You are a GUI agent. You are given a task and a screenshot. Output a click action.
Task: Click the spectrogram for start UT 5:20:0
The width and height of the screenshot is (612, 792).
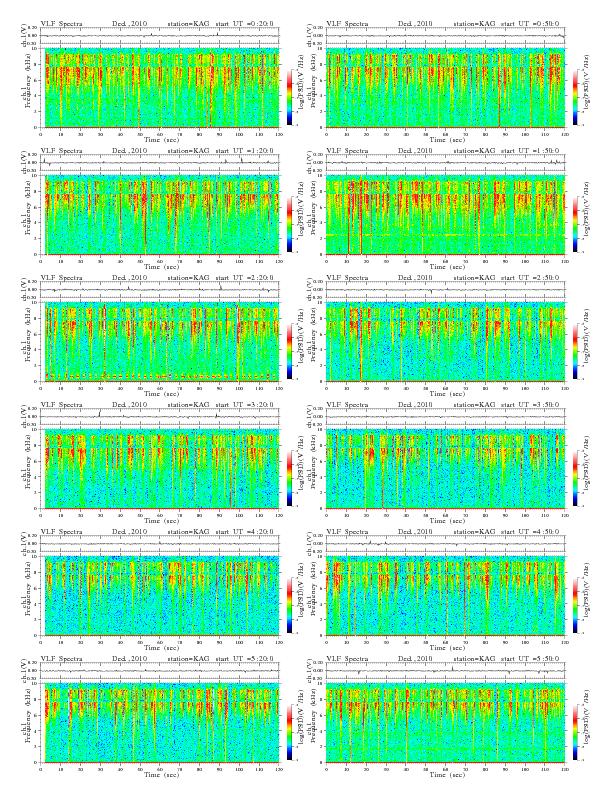click(160, 723)
